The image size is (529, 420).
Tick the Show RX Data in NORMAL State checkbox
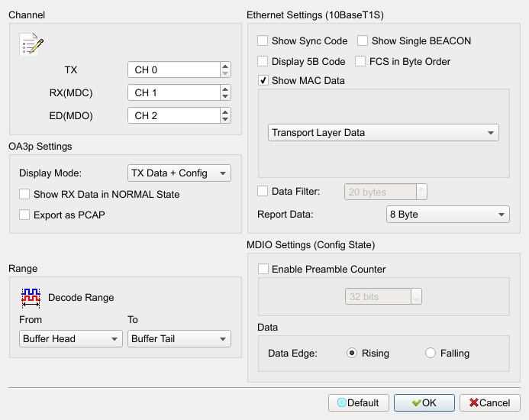24,194
